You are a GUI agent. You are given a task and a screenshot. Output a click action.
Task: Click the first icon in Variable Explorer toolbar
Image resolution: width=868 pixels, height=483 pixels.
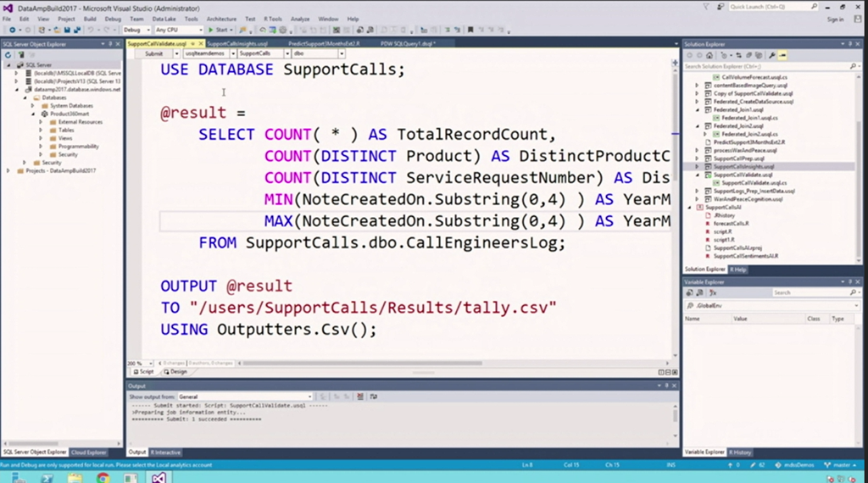[x=690, y=292]
